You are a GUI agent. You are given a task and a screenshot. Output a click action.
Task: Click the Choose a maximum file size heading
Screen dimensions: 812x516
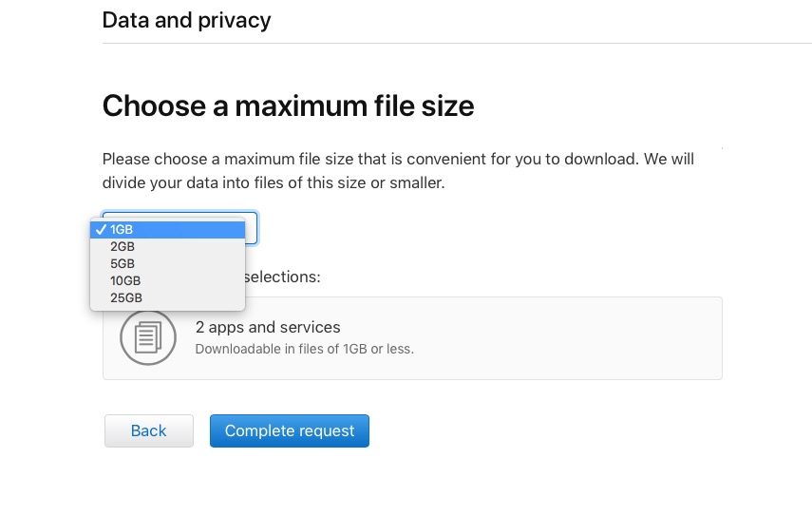point(288,105)
